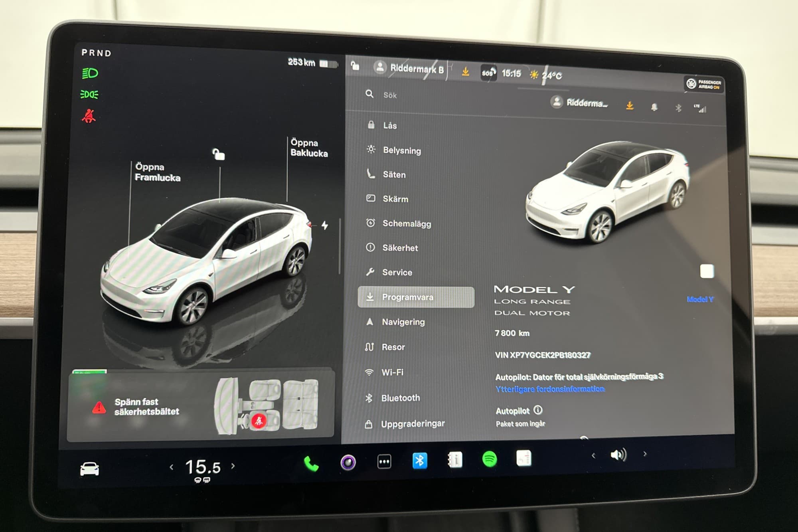Tap the 7 800 km odometer value
798x532 pixels.
512,333
